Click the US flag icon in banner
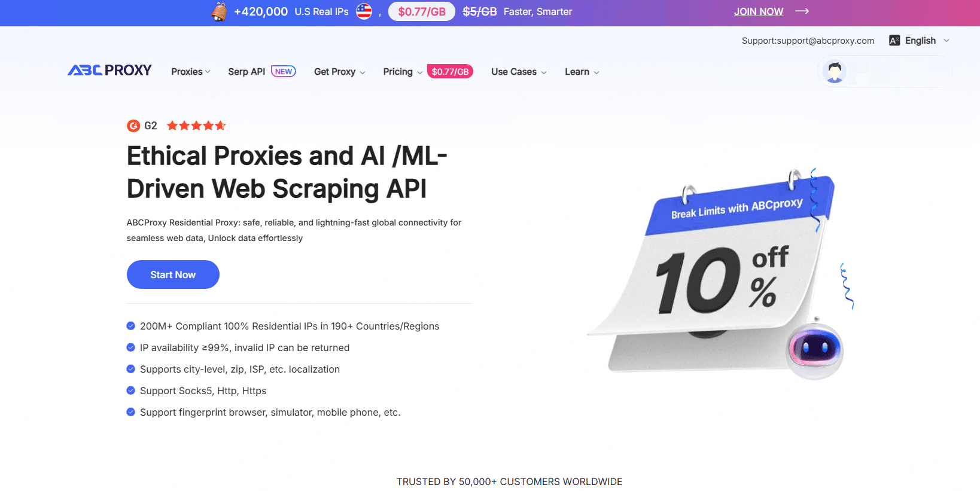Viewport: 980px width, 491px height. pyautogui.click(x=364, y=11)
